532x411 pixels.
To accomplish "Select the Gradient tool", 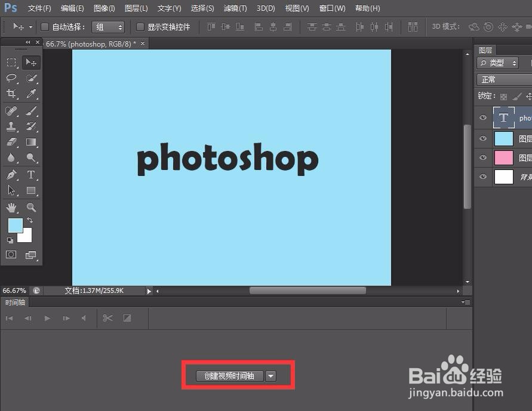I will [31, 142].
